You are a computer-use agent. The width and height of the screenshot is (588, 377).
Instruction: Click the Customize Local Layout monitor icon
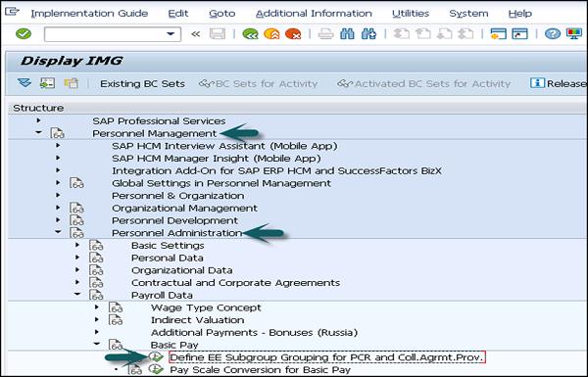573,34
